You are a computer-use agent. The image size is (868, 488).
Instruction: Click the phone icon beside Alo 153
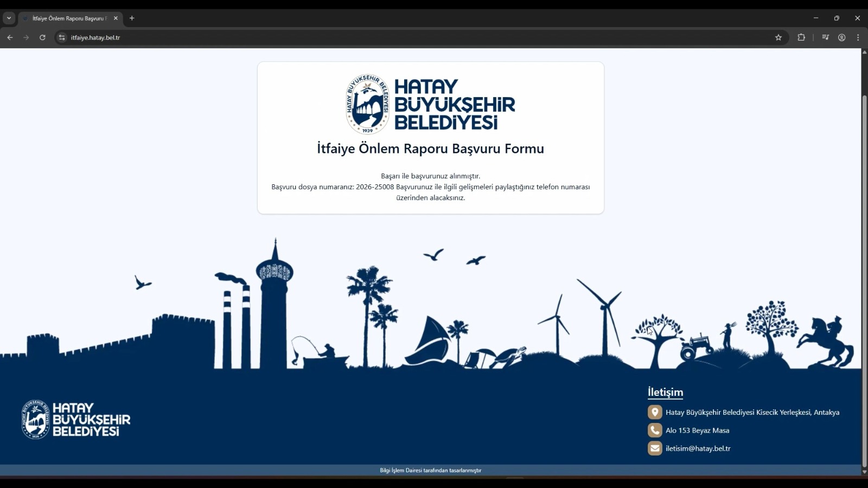655,430
